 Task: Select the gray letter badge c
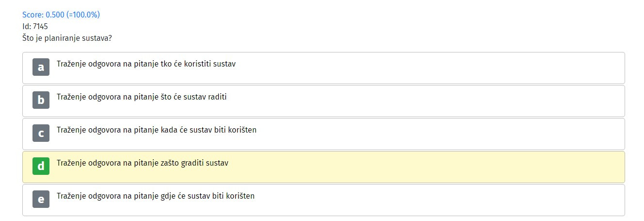click(41, 133)
